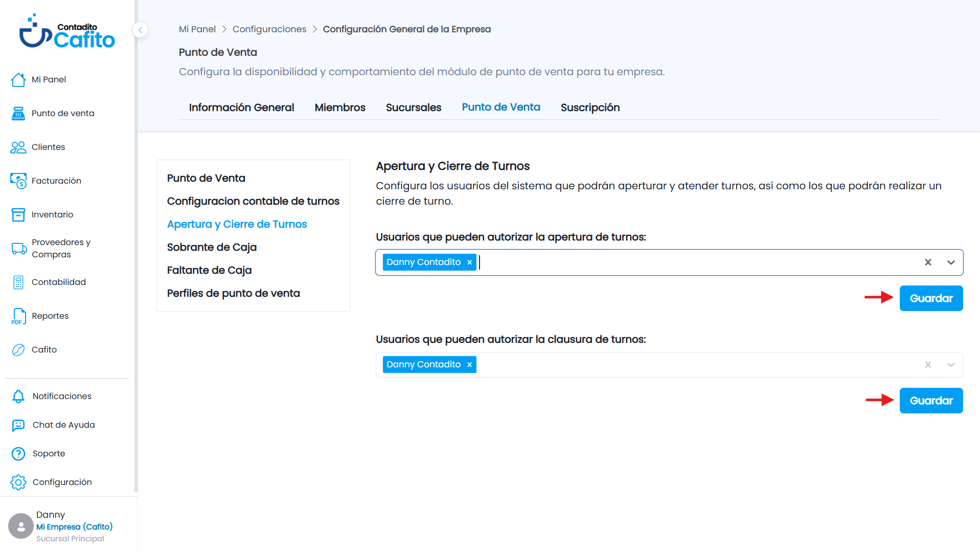
Task: Open Chat de Ayuda bubble icon
Action: [x=18, y=425]
